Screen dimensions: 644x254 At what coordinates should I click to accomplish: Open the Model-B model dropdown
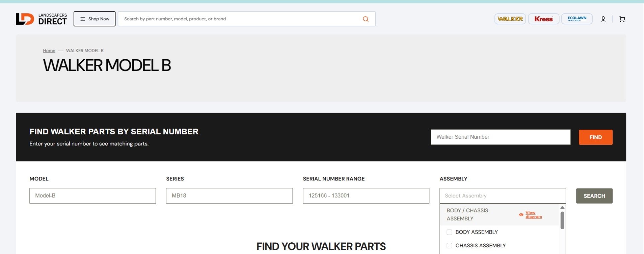coord(93,196)
